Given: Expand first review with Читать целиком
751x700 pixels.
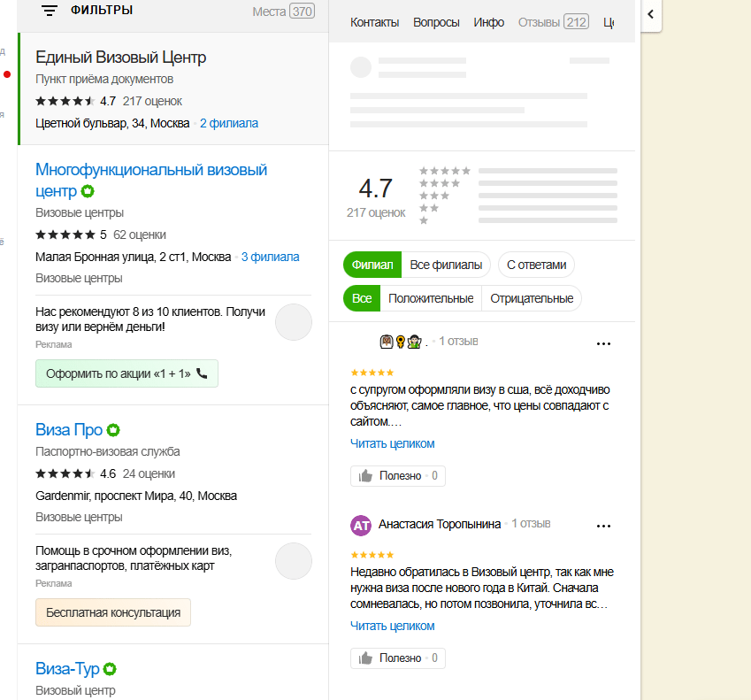Looking at the screenshot, I should tap(392, 443).
